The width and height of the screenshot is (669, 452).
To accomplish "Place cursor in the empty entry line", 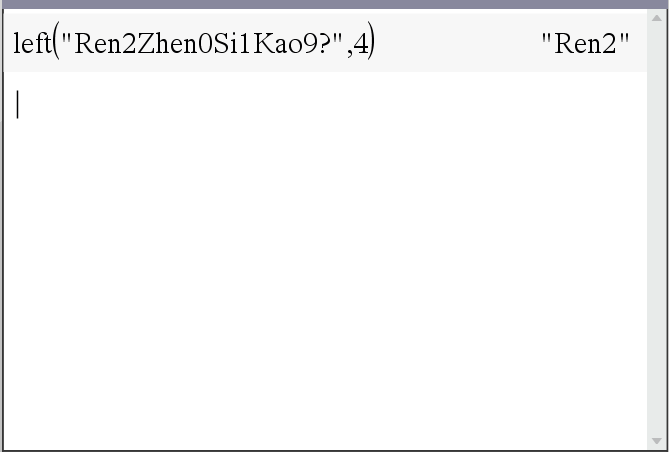I will click(x=324, y=104).
